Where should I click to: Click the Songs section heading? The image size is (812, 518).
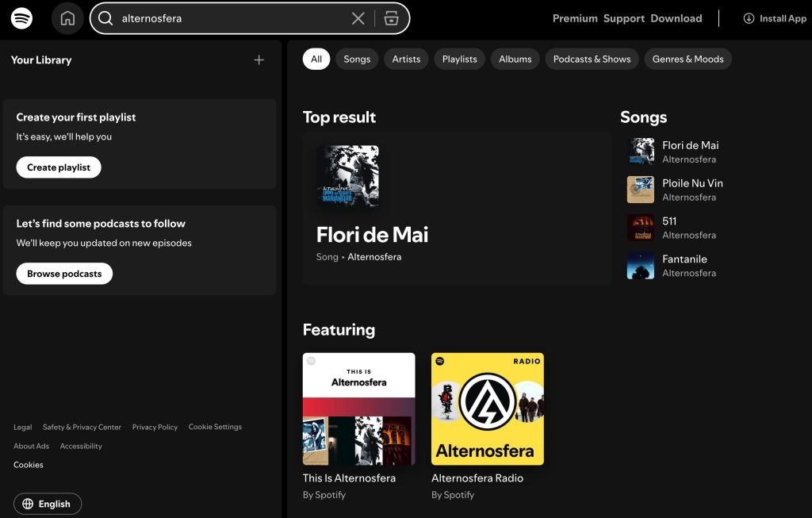[643, 117]
